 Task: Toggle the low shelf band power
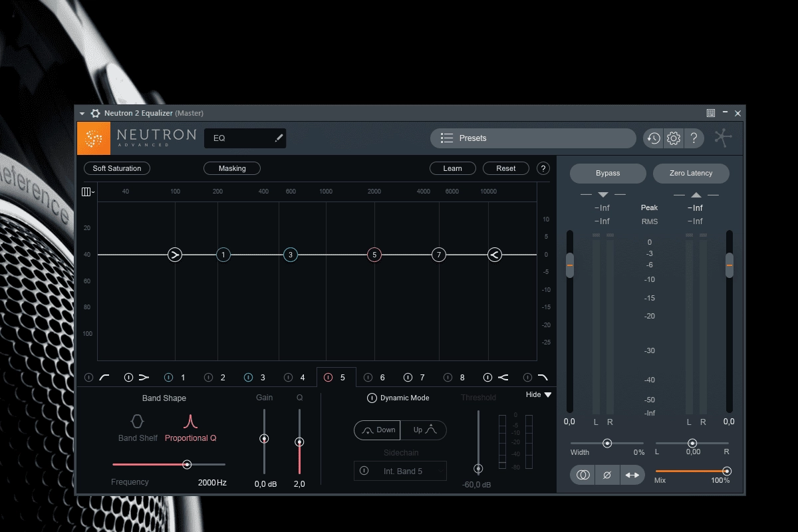coord(128,378)
